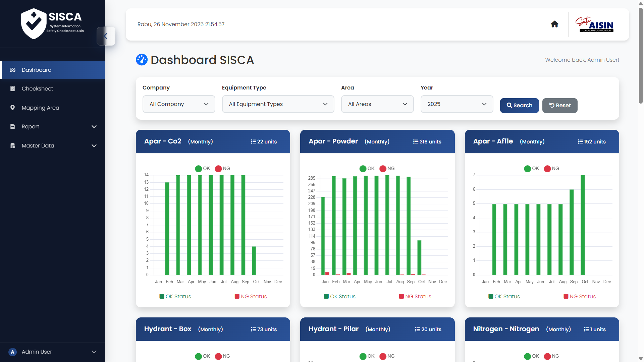
Task: Click the Oct bar in Apar - Af11e chart
Action: point(583,225)
